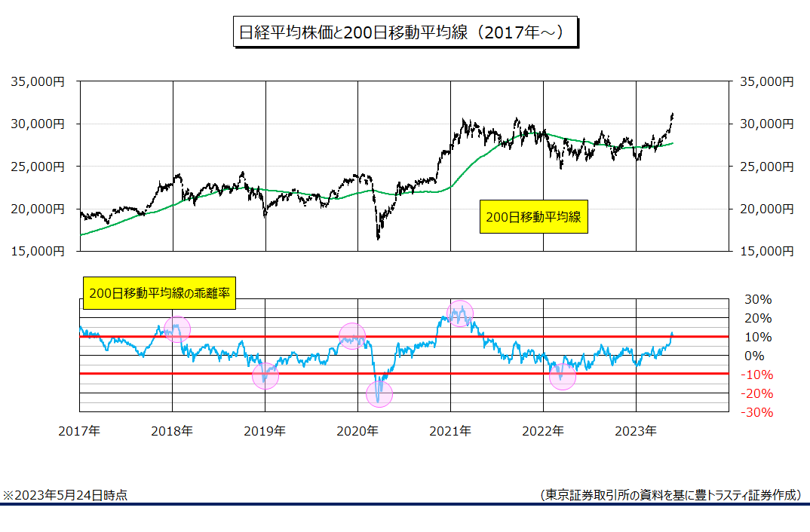The width and height of the screenshot is (810, 532).
Task: Click the pink circle at early 2022 low
Action: click(x=563, y=376)
